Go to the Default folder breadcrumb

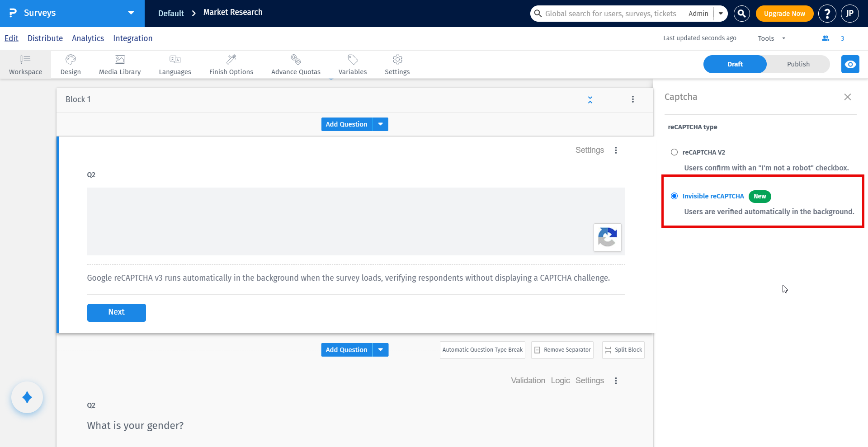(171, 14)
